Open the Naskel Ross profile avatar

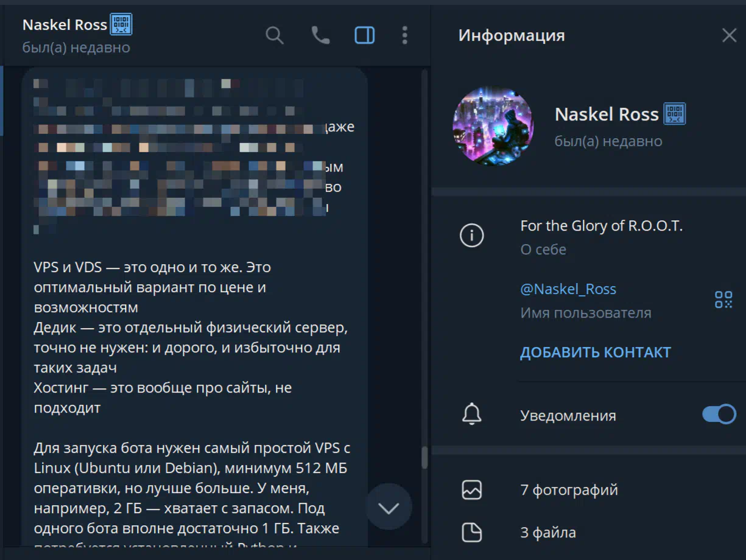point(493,126)
